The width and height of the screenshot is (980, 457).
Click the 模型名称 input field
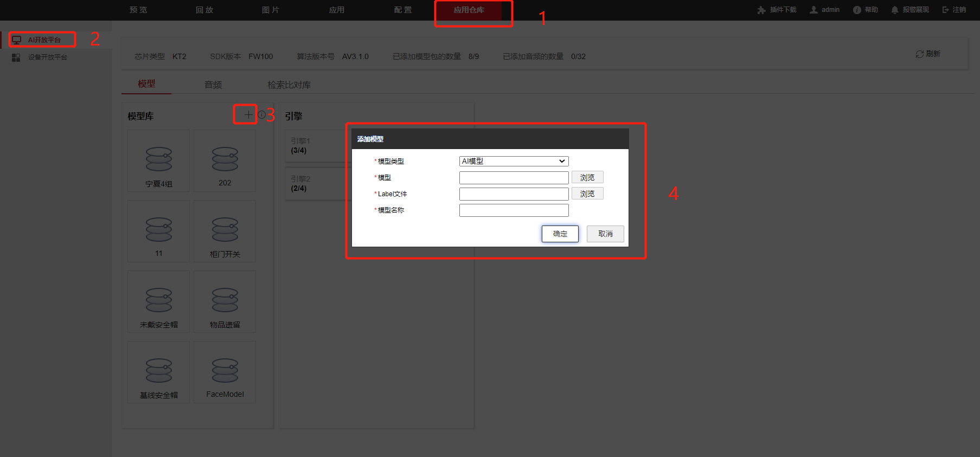pyautogui.click(x=514, y=210)
